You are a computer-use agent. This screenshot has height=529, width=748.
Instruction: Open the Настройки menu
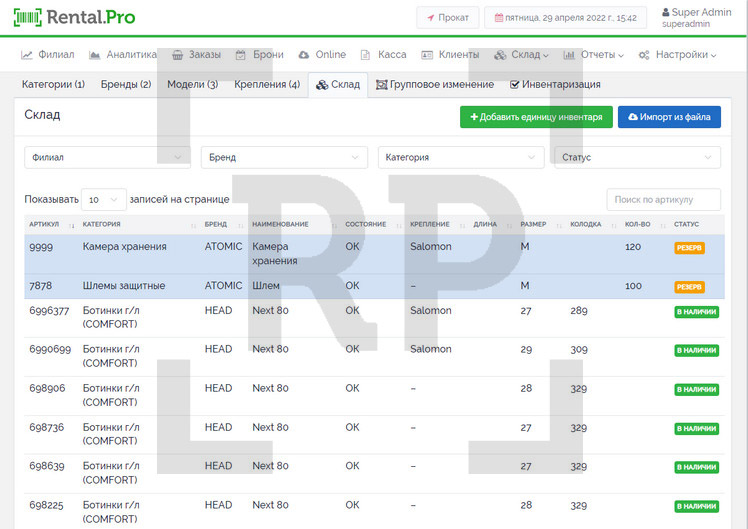(678, 55)
